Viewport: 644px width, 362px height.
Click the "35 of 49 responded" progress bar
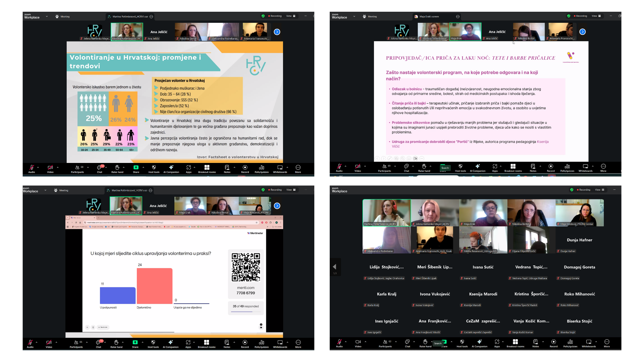tap(246, 312)
